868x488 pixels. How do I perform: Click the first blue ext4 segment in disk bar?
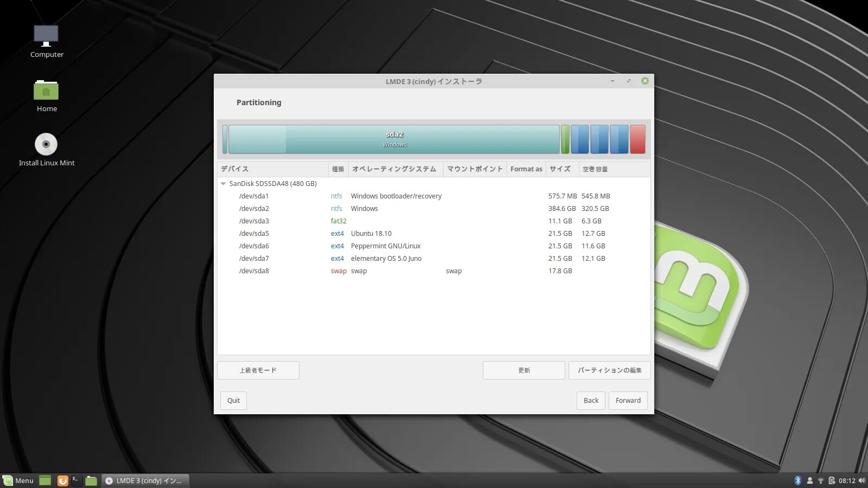pyautogui.click(x=580, y=139)
